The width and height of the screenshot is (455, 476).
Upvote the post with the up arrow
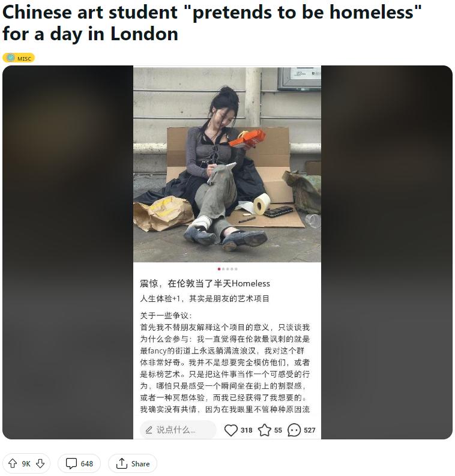pyautogui.click(x=13, y=463)
